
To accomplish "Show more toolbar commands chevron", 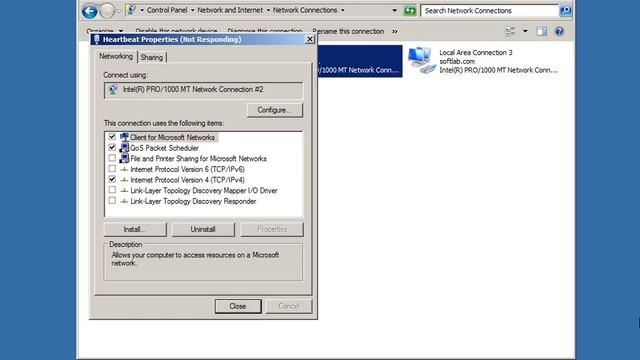I will point(395,31).
